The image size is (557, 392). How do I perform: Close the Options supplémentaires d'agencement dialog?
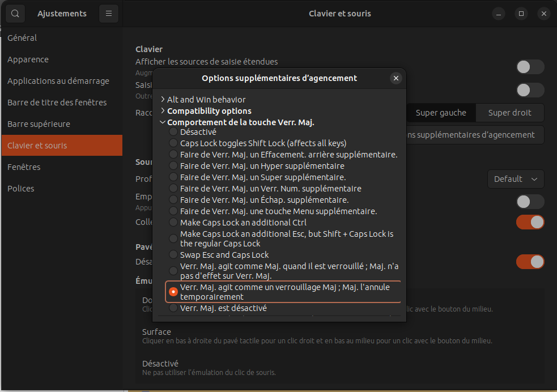coord(396,78)
